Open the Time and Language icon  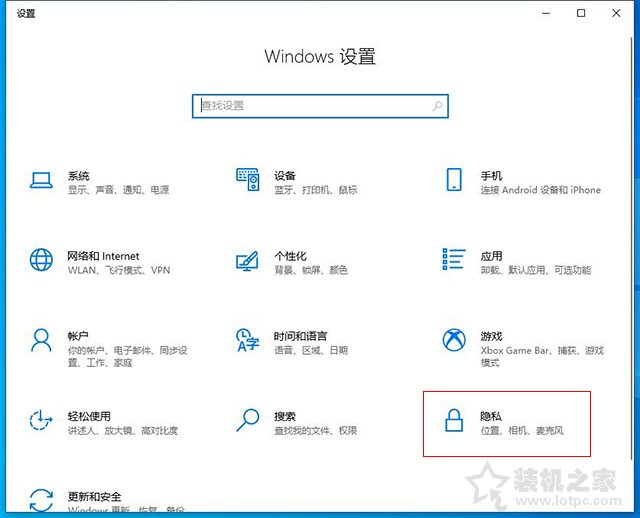[247, 340]
